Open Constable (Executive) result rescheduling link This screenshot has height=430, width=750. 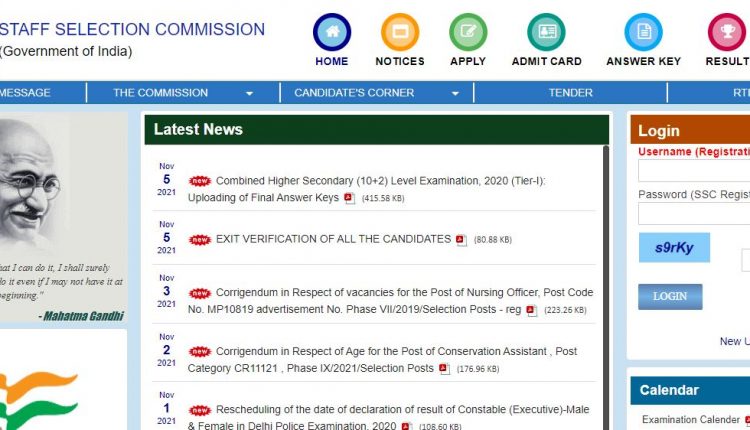click(x=388, y=418)
